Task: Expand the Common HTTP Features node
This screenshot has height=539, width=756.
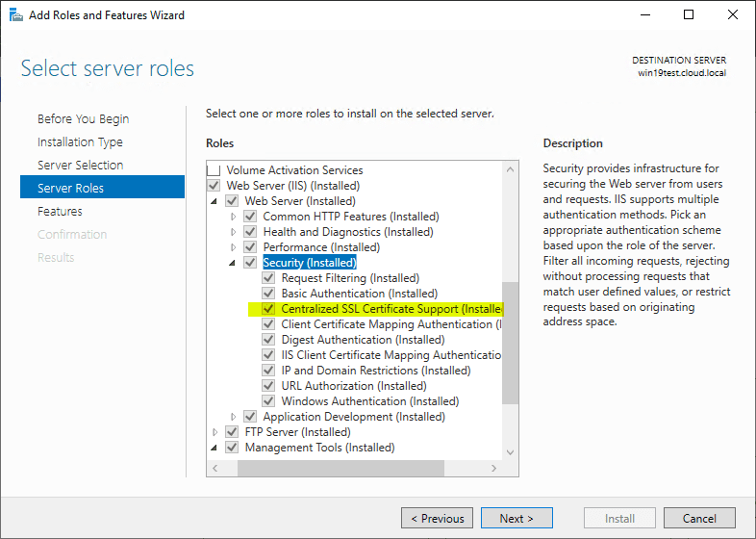Action: tap(234, 217)
